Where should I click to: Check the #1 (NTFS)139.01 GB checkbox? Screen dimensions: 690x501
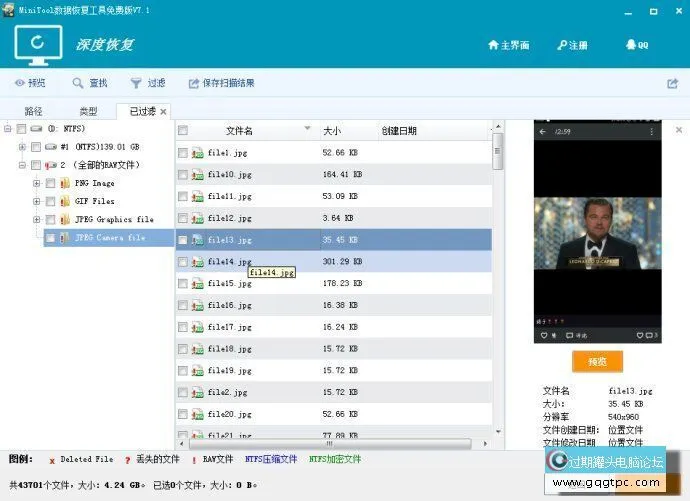(36, 146)
